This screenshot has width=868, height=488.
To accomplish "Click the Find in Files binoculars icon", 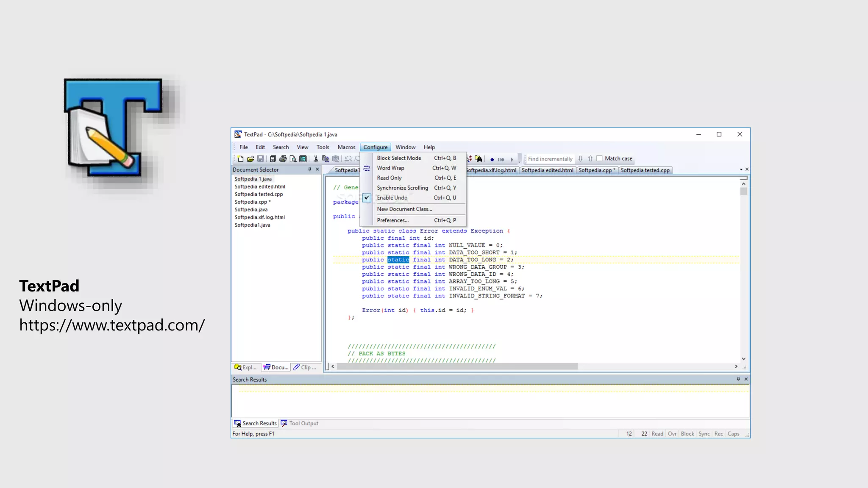I will point(479,159).
